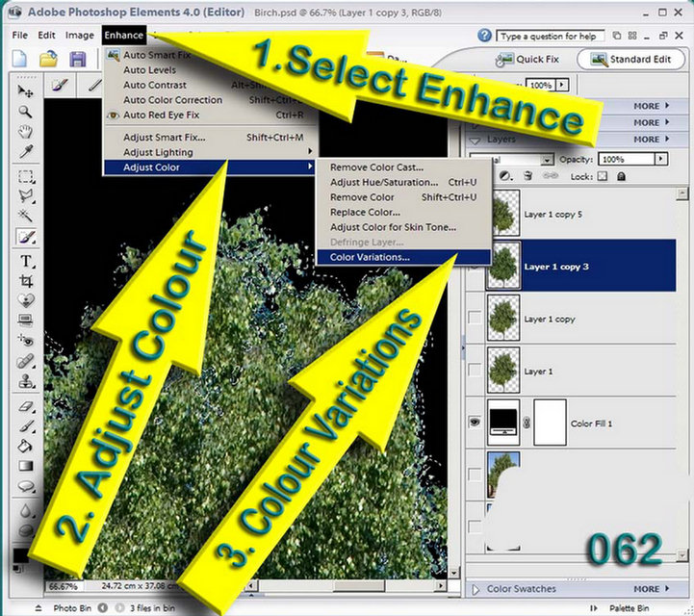Toggle the Photo Bin open arrow

coord(39,608)
